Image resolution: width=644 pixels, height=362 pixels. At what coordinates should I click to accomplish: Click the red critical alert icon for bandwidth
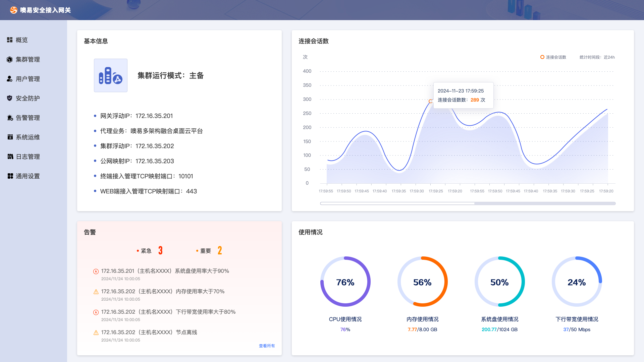click(x=96, y=312)
